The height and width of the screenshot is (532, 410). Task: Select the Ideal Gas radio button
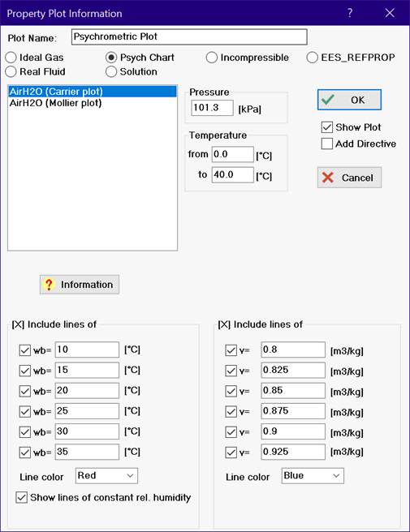[11, 58]
